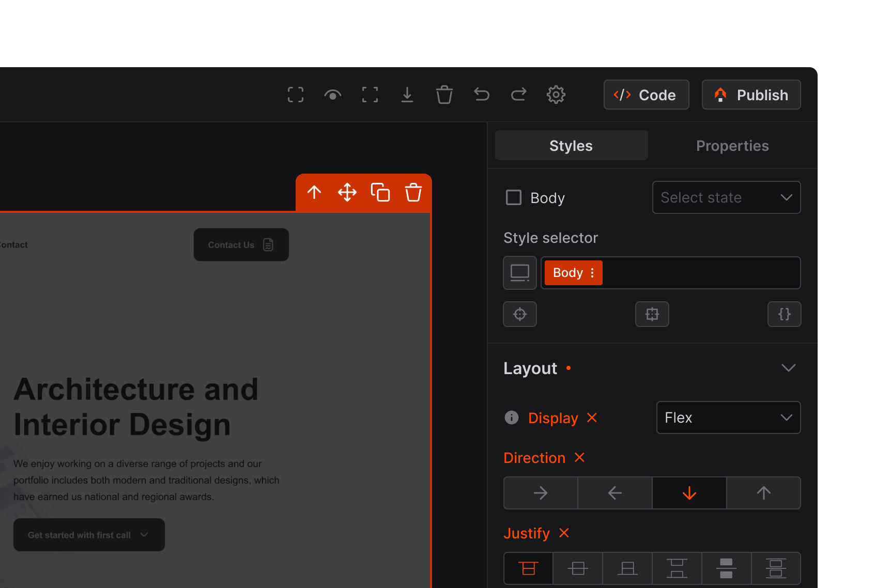This screenshot has height=588, width=891.
Task: Click the Contact Us button on canvas
Action: click(241, 245)
